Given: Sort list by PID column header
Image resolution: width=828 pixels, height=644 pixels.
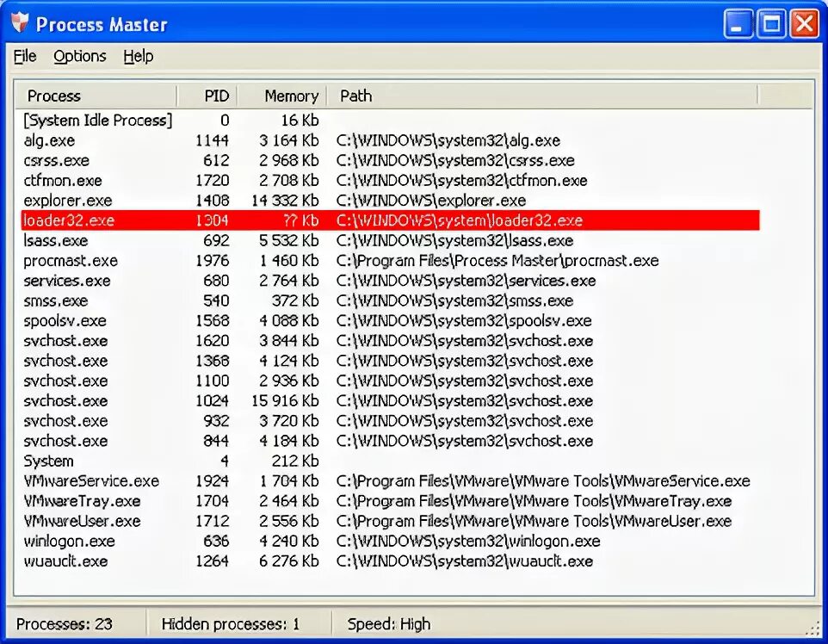Looking at the screenshot, I should pos(207,96).
